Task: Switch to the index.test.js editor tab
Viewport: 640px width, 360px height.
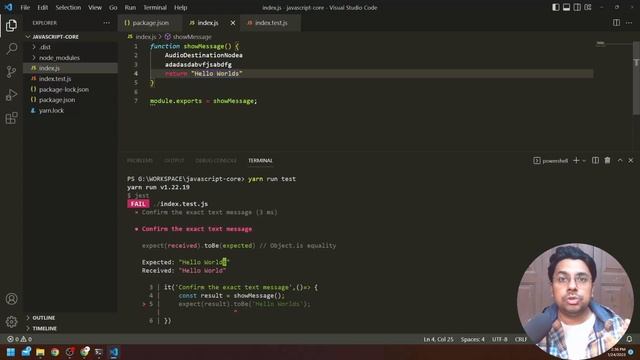Action: point(271,23)
